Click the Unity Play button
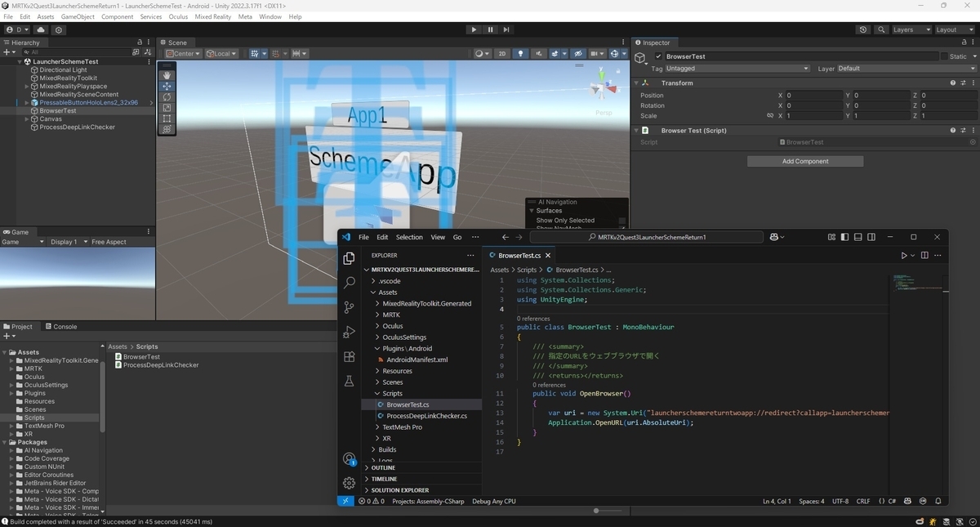980x527 pixels. pyautogui.click(x=474, y=29)
